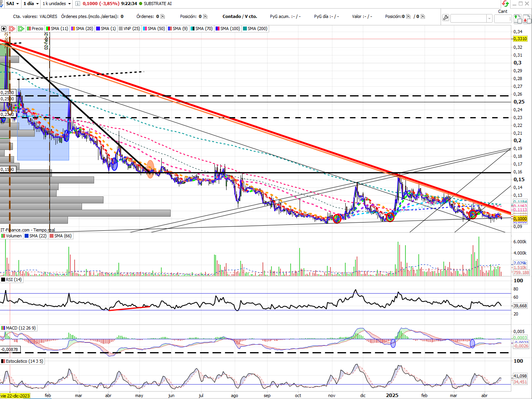
Task: Click the black plus add-indicator icon
Action: coord(4,28)
